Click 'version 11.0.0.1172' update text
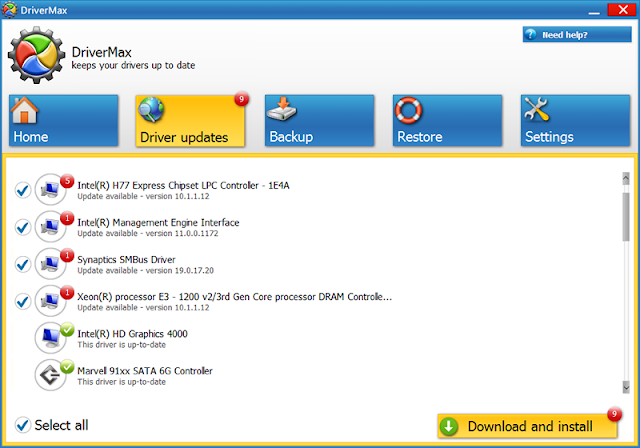640x448 pixels. (x=182, y=234)
